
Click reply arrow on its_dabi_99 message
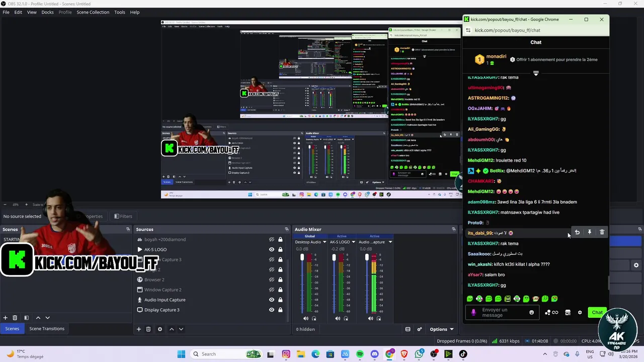[577, 232]
